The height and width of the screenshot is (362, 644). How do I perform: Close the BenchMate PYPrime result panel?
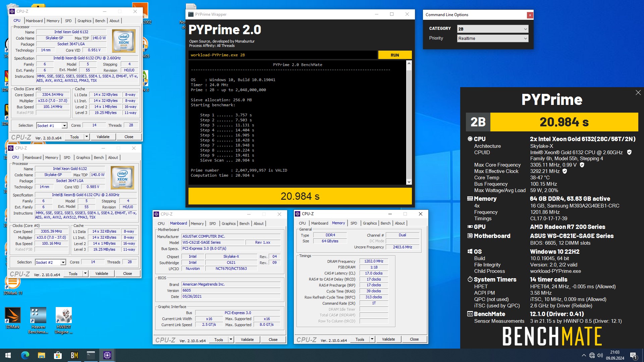point(638,93)
